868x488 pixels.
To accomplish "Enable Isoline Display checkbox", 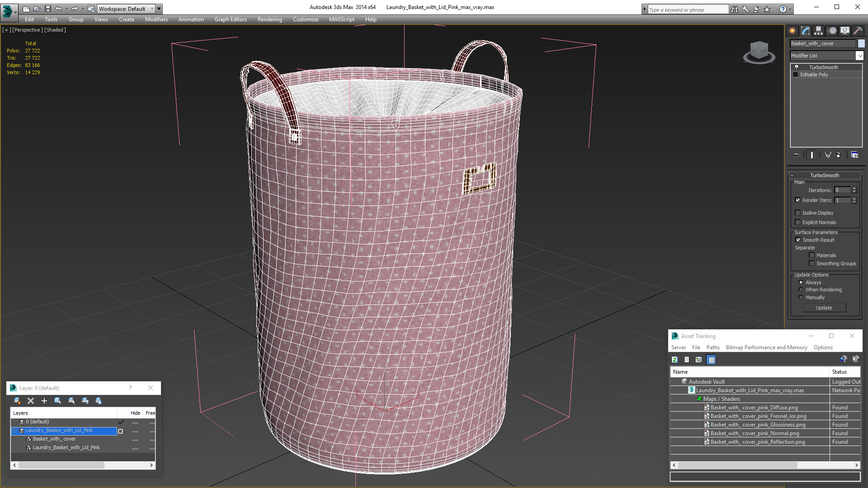I will [x=797, y=213].
